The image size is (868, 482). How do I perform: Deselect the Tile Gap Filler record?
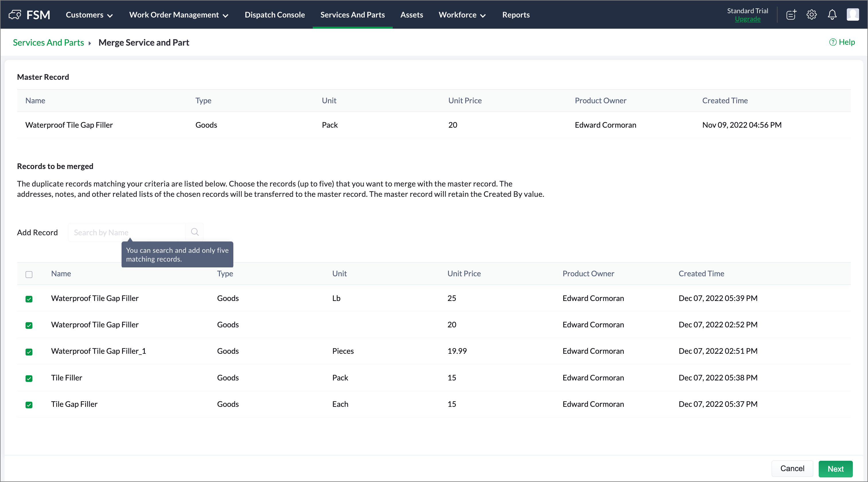29,405
